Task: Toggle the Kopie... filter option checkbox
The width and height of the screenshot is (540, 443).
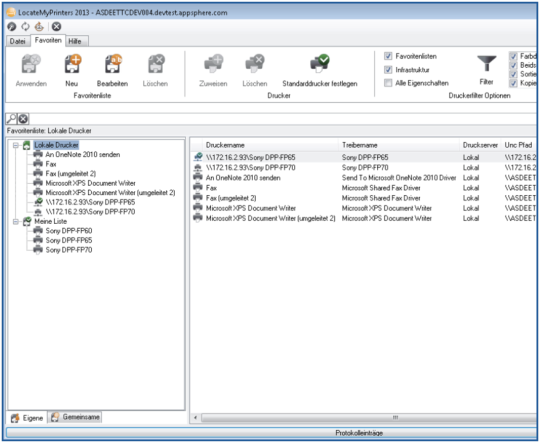Action: click(x=513, y=83)
